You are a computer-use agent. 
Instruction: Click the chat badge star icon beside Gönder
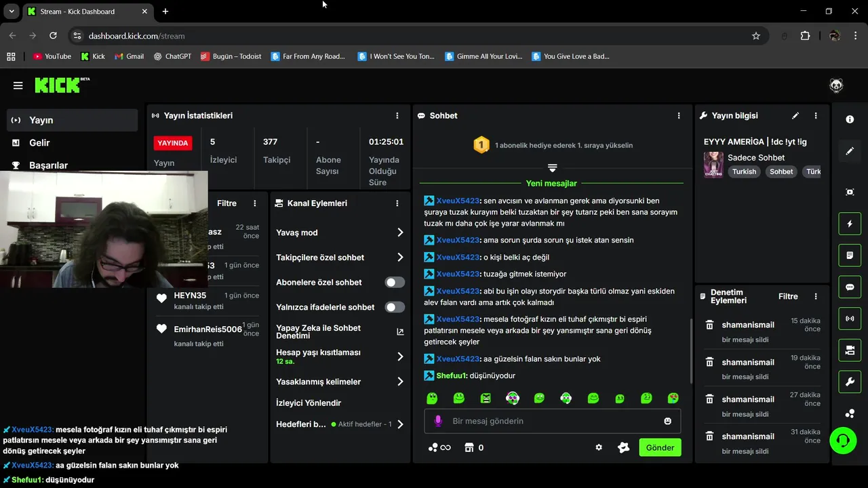click(x=623, y=447)
